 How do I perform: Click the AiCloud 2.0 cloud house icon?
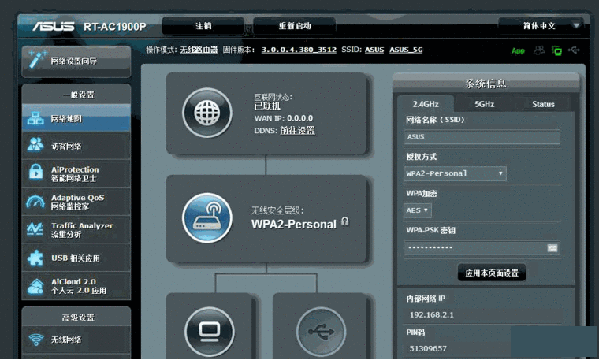[x=35, y=286]
